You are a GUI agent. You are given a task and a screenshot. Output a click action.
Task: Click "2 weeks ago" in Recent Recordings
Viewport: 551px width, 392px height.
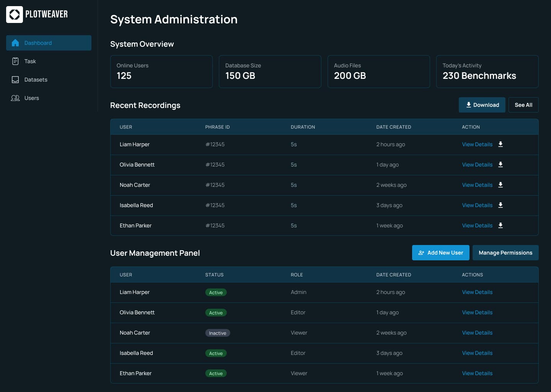[x=391, y=185]
